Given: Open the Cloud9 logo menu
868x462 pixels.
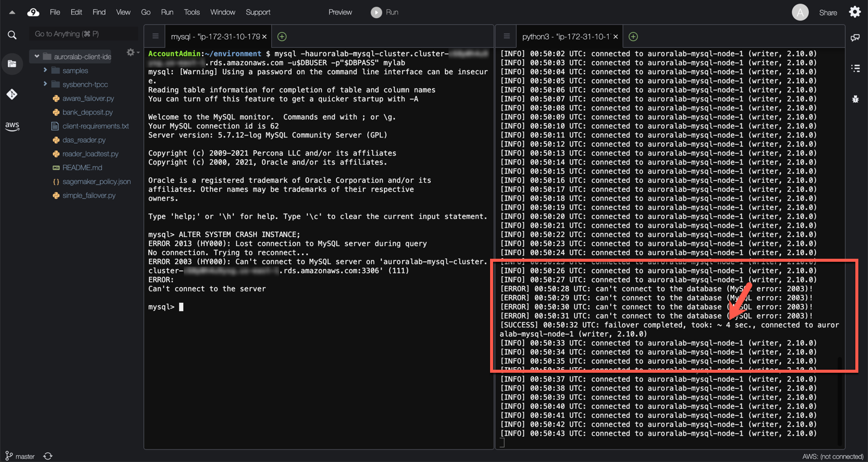Looking at the screenshot, I should (33, 12).
